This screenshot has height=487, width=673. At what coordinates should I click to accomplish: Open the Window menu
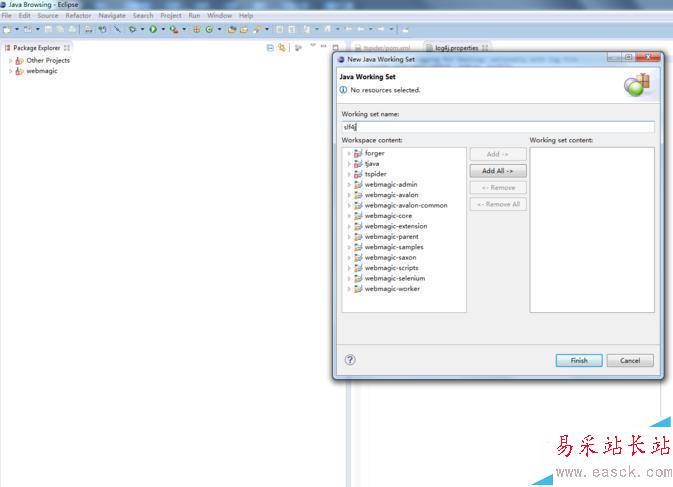(219, 15)
